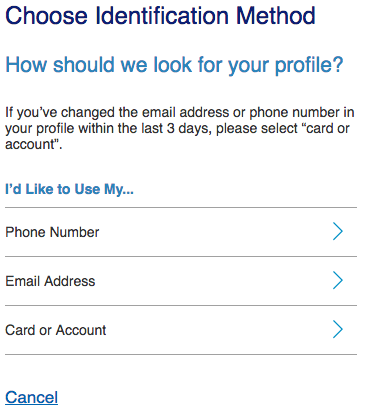Open the Phone Number chevron arrow
366x415 pixels.
point(338,232)
